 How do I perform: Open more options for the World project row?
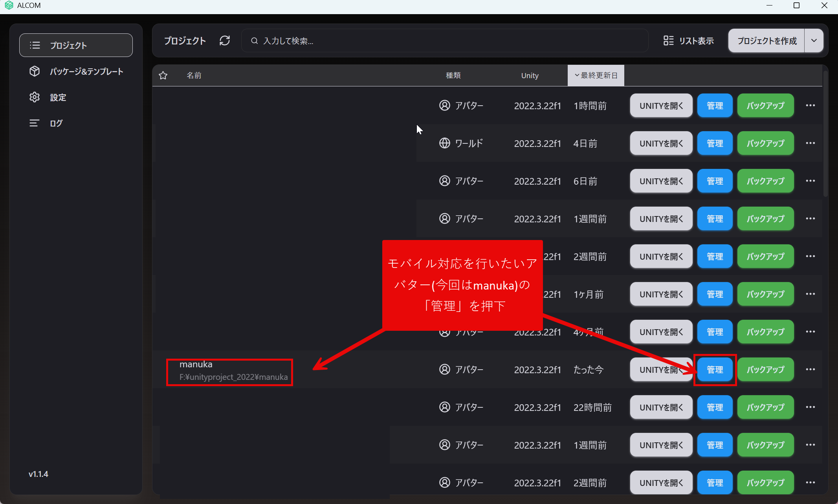[x=810, y=143]
